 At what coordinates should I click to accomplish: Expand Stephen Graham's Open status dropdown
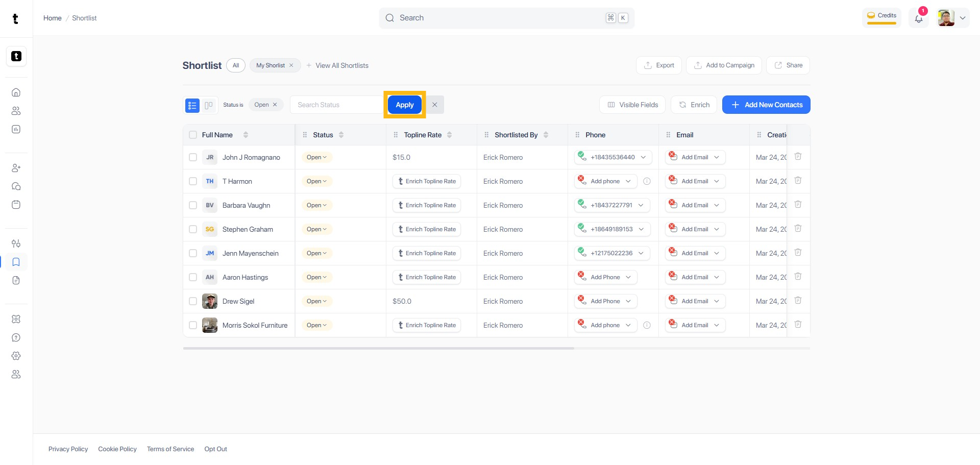point(316,229)
